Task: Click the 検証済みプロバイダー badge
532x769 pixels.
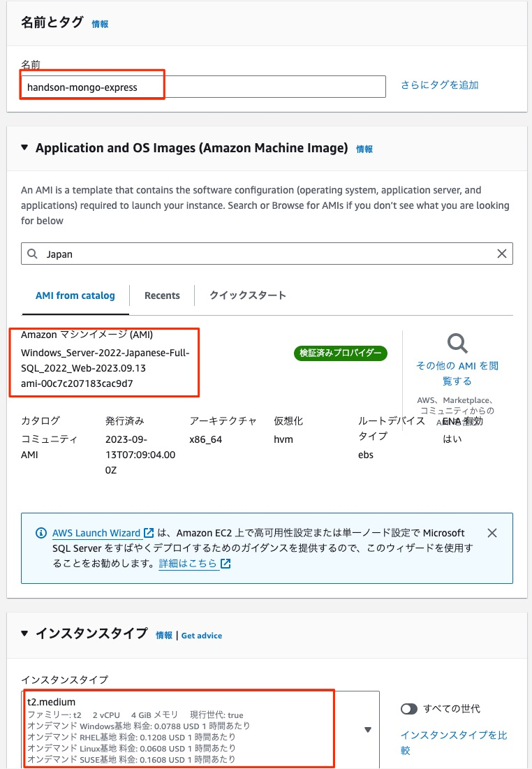Action: click(x=340, y=353)
